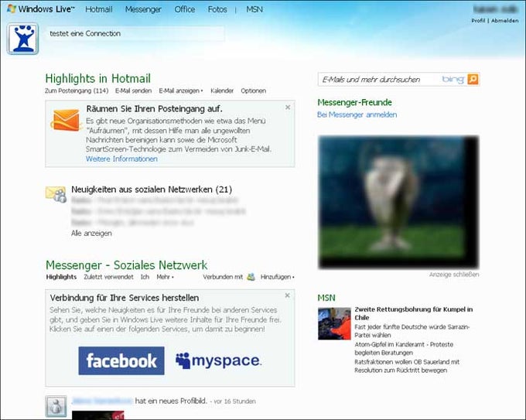Close the 'Verbindung für Ihre Services' box
Image resolution: width=526 pixels, height=420 pixels.
[288, 295]
